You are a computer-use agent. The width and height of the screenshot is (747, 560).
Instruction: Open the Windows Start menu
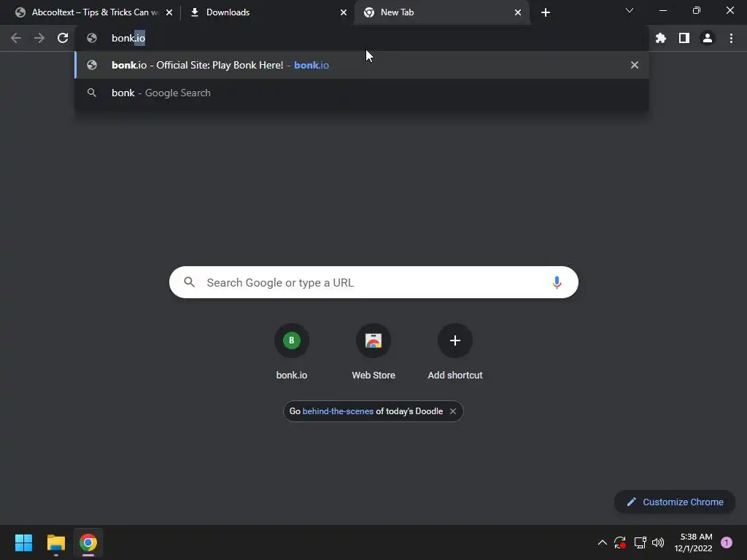pos(23,542)
